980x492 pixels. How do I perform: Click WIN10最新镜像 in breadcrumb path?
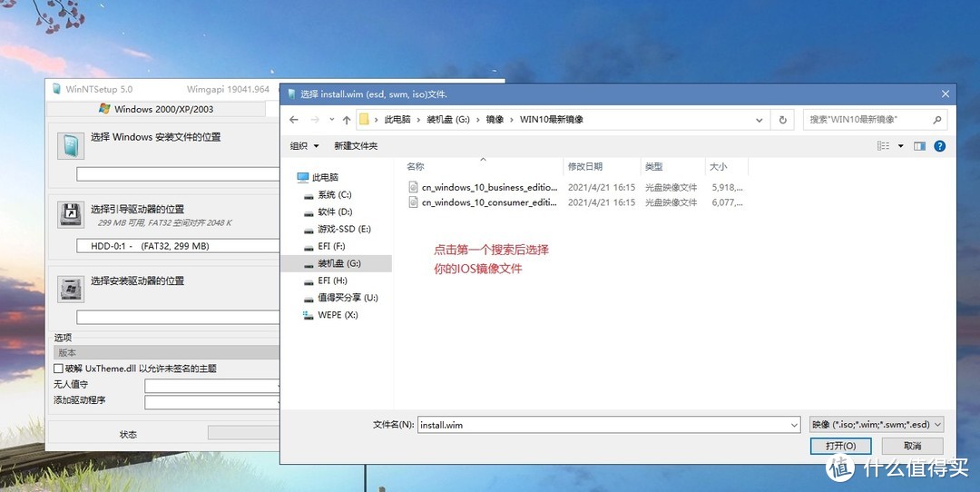click(552, 120)
